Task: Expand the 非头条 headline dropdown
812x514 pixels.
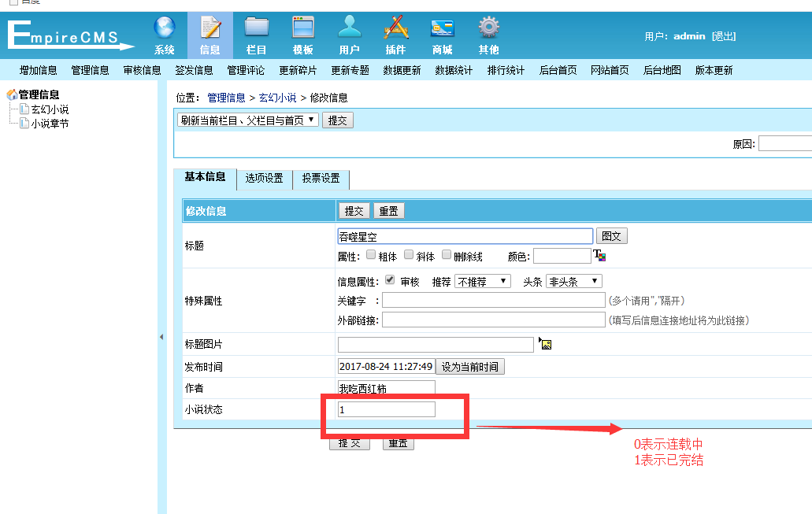Action: (573, 281)
